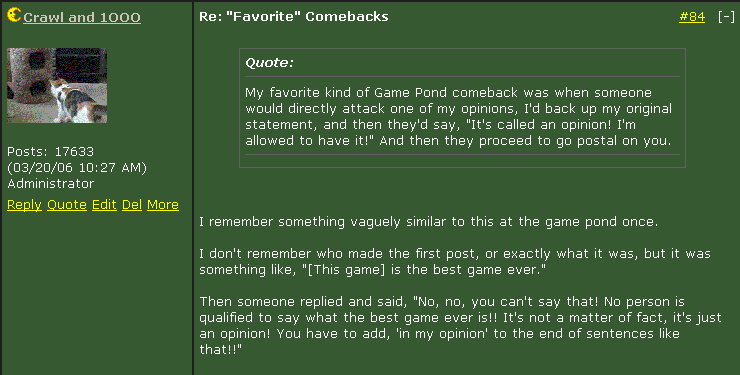Collapse the post with the [-] toggle
The image size is (740, 375).
(x=726, y=17)
